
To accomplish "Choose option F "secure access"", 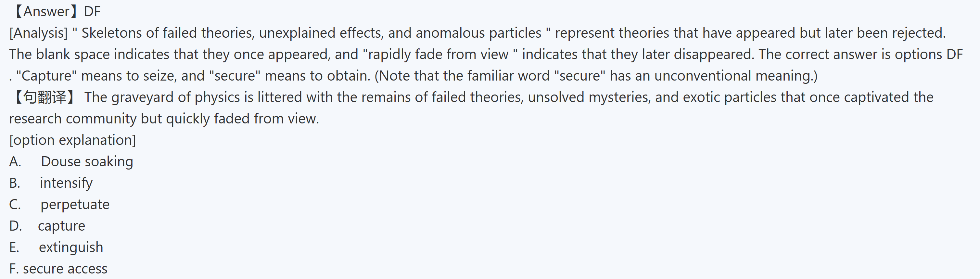I will click(65, 269).
